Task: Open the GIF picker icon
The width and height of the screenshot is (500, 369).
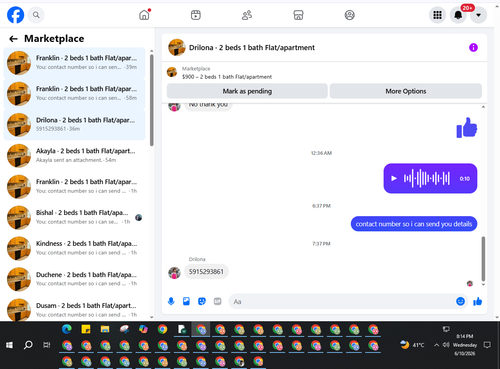Action: point(217,301)
